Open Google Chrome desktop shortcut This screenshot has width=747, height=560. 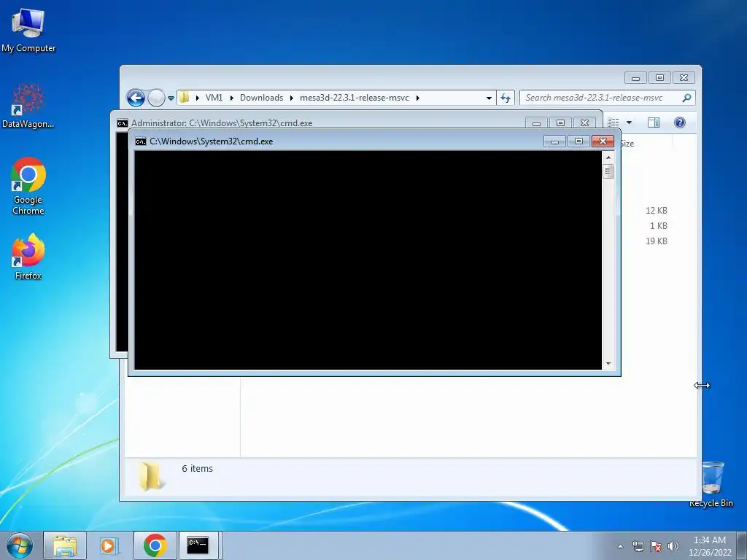point(28,186)
